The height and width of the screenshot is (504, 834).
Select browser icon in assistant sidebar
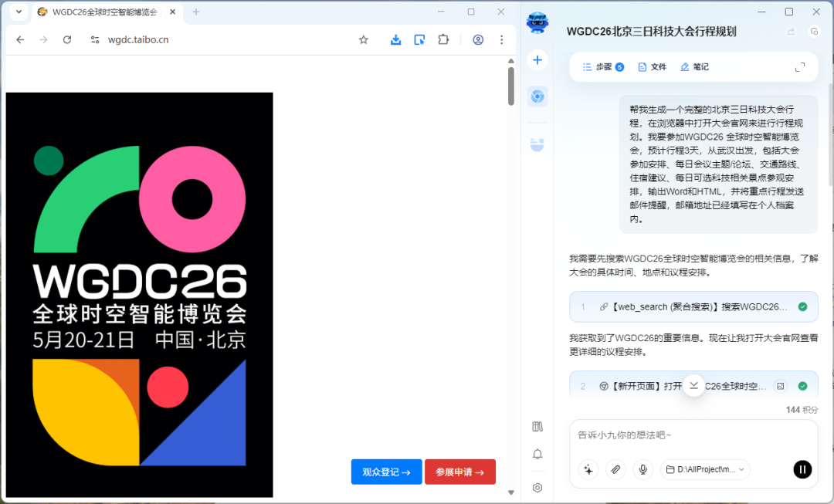tap(537, 96)
